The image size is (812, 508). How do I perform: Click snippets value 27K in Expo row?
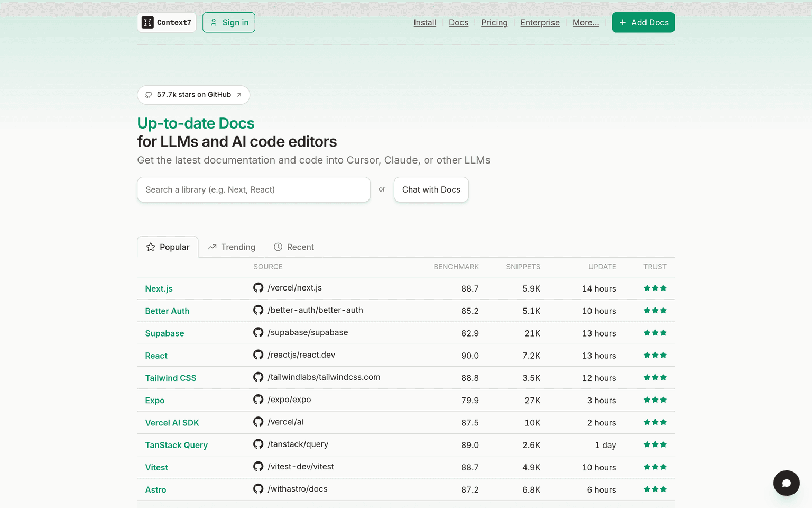tap(532, 401)
